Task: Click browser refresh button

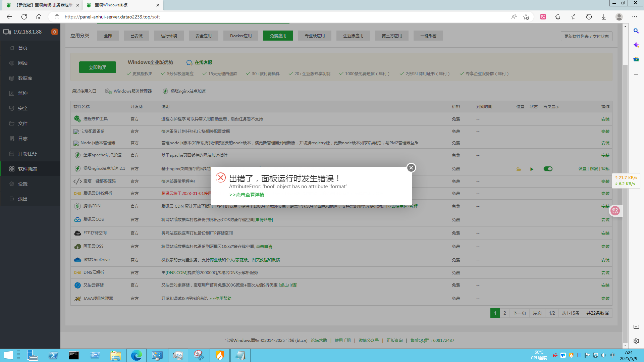Action: click(24, 17)
